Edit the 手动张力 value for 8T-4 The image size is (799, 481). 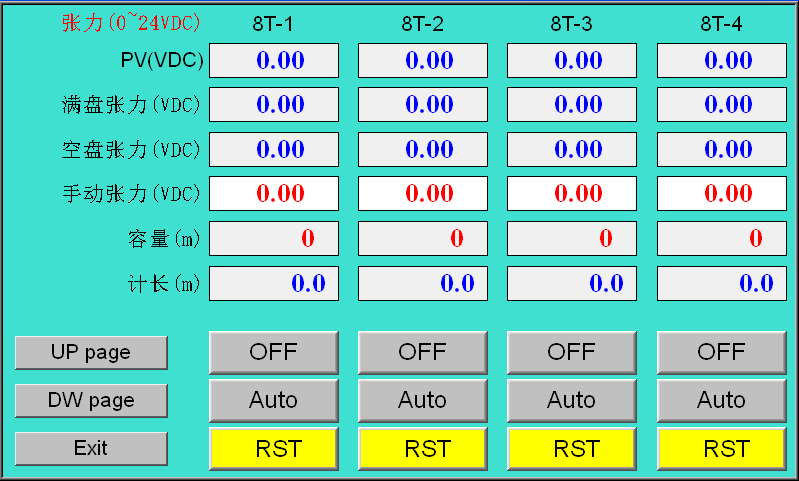(x=721, y=193)
